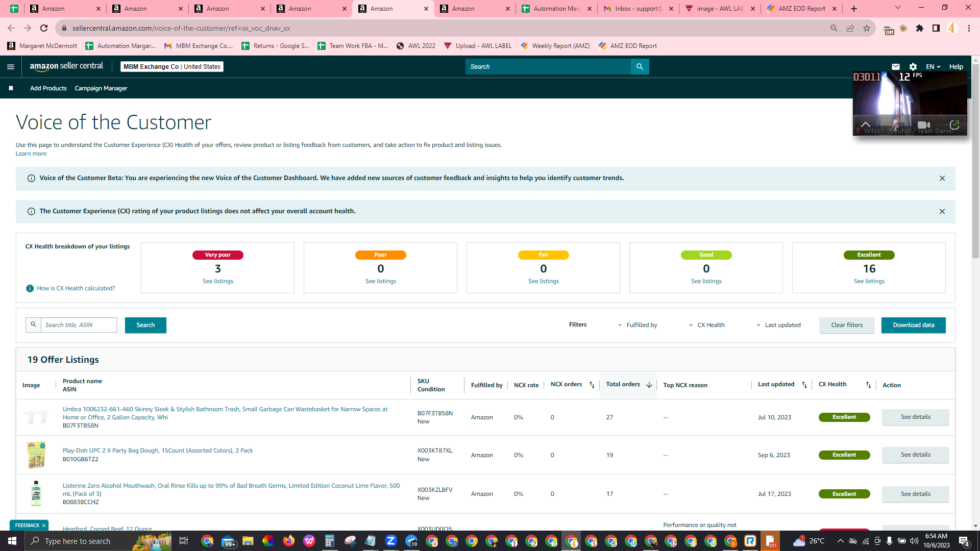Open the Listerine Zero Alcohol Mouthwash product link
980x551 pixels.
click(231, 490)
